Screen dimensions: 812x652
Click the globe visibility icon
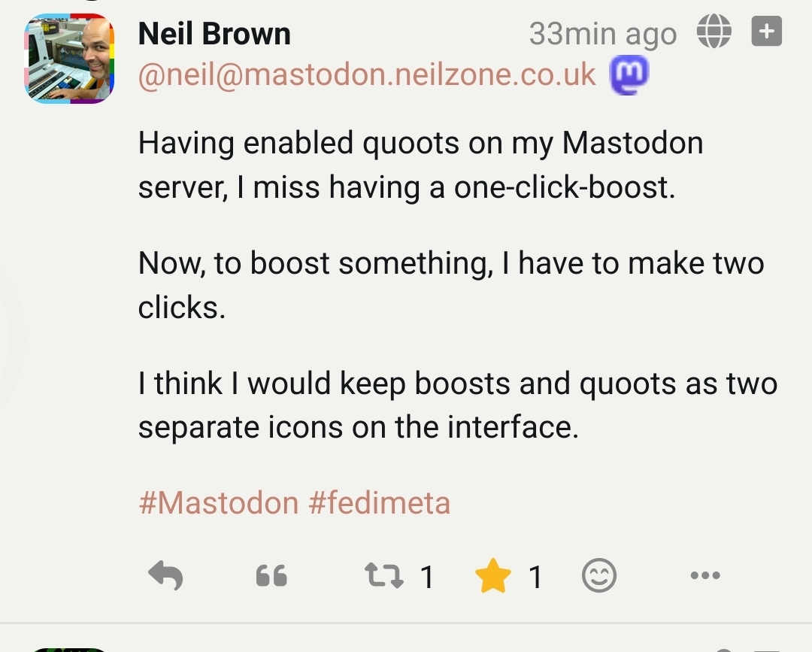point(714,32)
